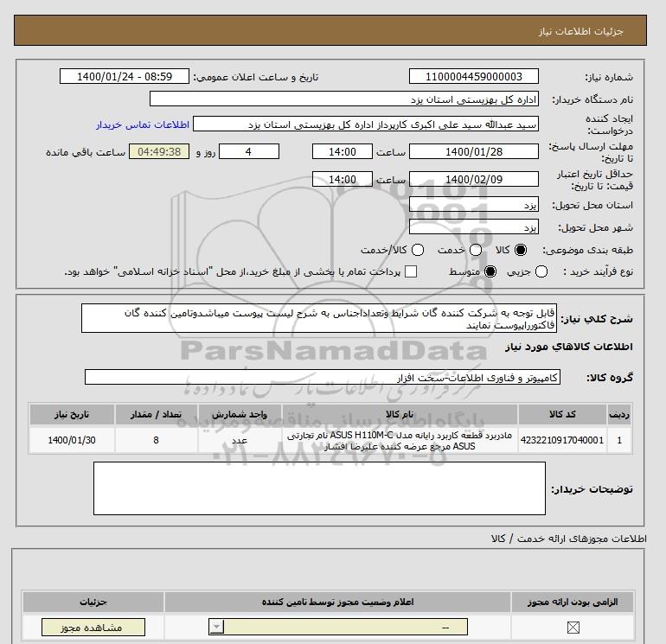Click product code 4232210917040001 cell
The image size is (666, 644).
pos(562,440)
